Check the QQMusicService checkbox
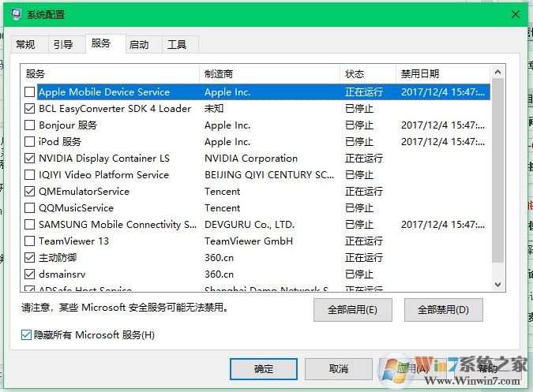This screenshot has height=392, width=533. point(30,208)
